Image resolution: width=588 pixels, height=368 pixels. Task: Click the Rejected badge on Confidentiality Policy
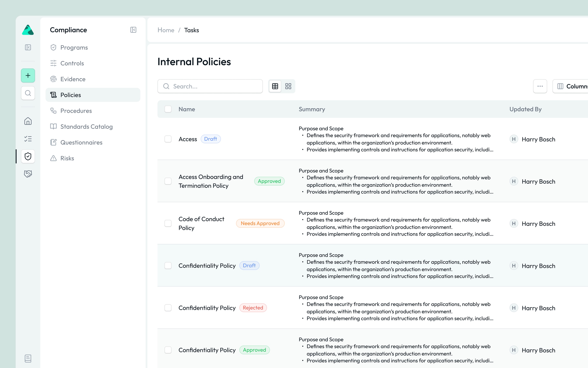(253, 308)
